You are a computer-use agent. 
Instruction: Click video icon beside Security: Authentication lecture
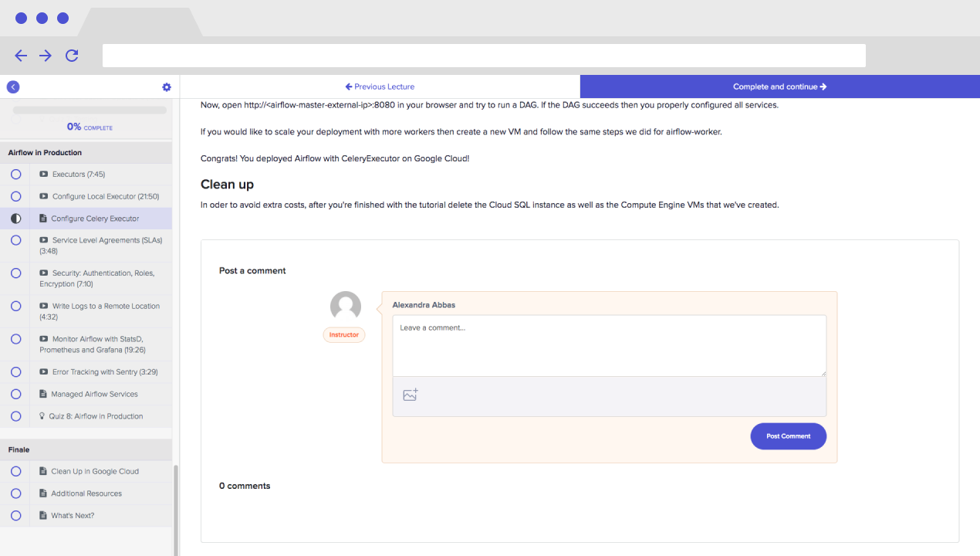(44, 273)
